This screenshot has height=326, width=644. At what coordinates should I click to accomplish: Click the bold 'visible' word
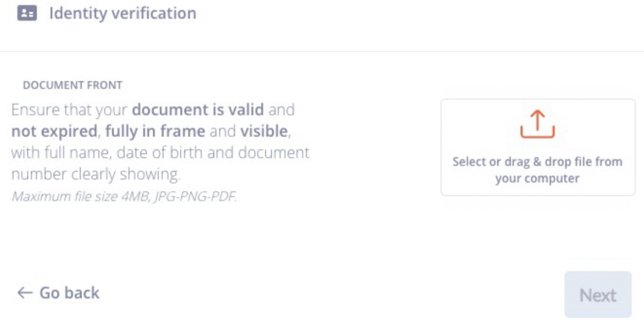(x=264, y=132)
